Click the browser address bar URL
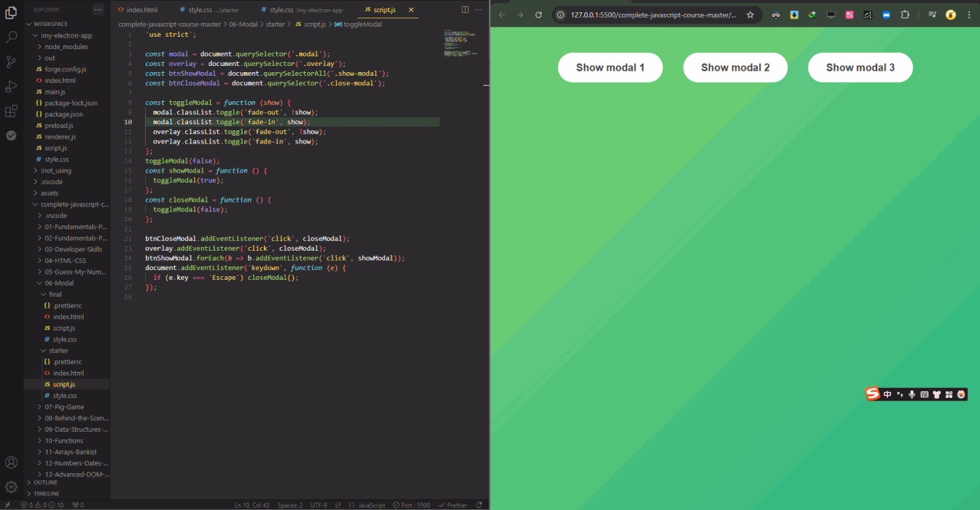This screenshot has height=510, width=980. point(652,15)
